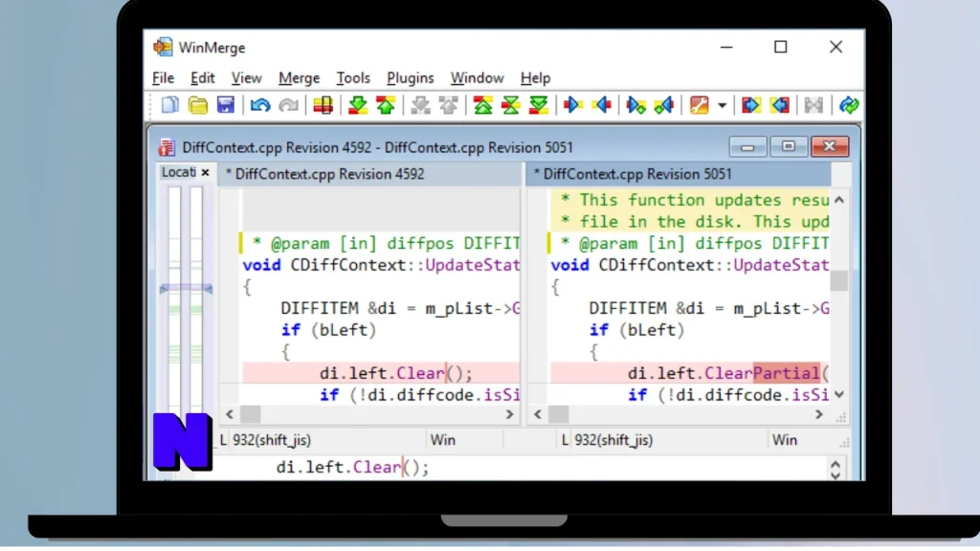
Task: Click the up arrow of diff detail pane
Action: (x=835, y=464)
